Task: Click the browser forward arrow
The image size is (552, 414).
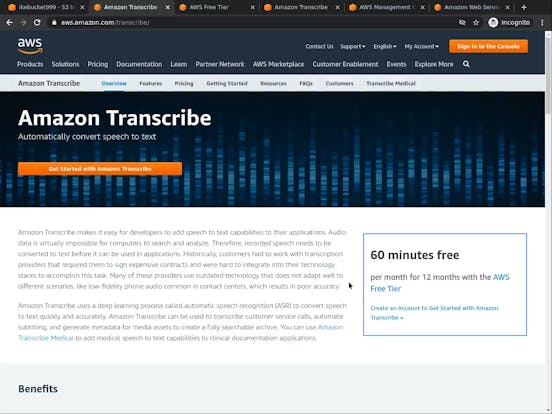Action: pyautogui.click(x=23, y=23)
